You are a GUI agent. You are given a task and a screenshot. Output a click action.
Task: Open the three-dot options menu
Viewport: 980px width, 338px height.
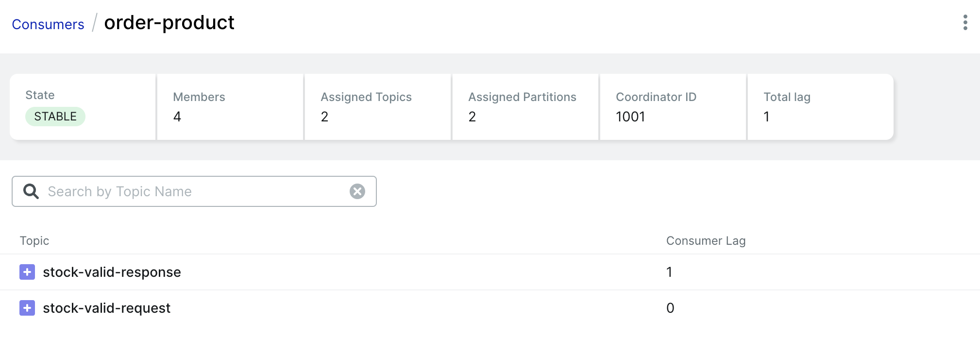tap(965, 22)
